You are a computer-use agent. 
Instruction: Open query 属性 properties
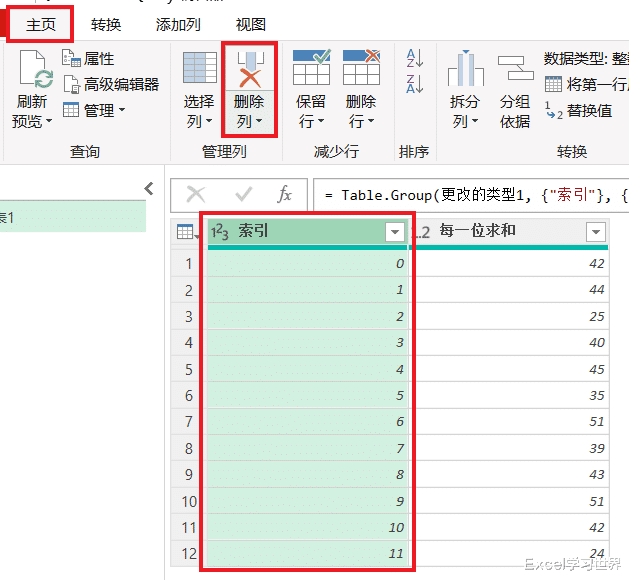click(88, 59)
